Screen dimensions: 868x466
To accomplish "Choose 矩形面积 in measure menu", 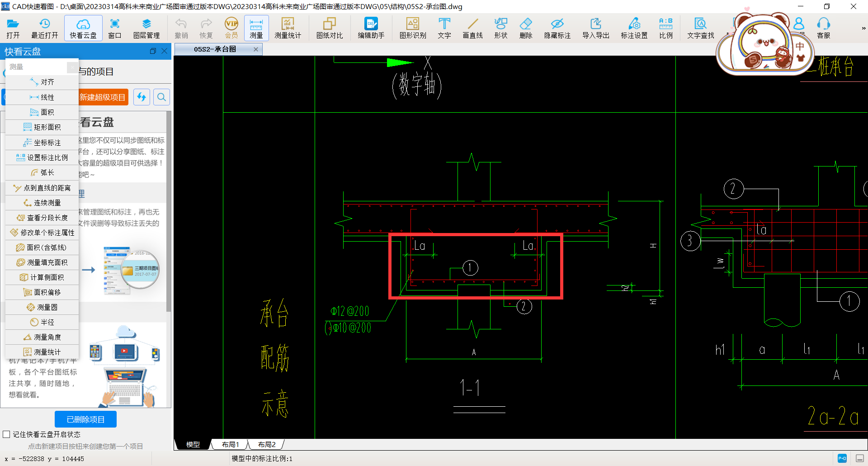I will (x=42, y=127).
